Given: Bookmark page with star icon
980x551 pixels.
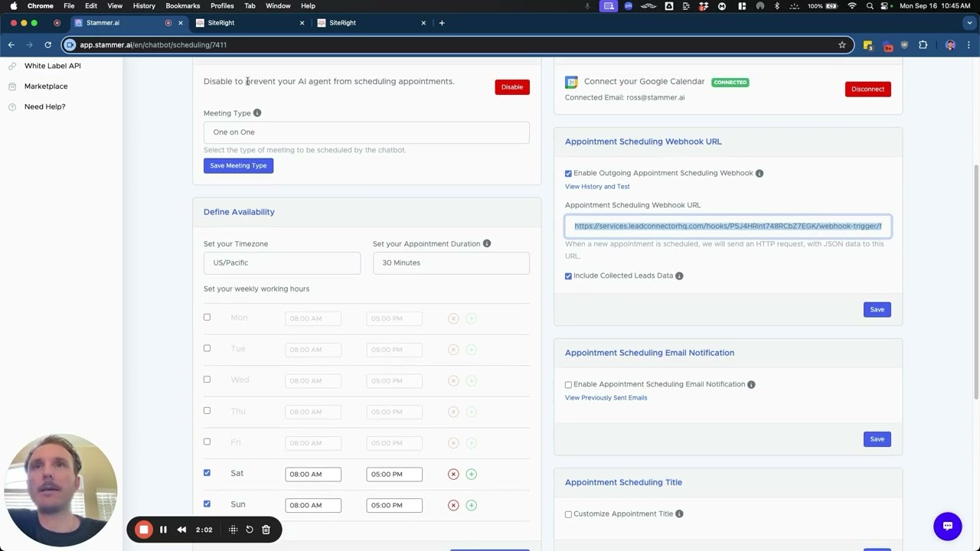Looking at the screenshot, I should (x=842, y=44).
